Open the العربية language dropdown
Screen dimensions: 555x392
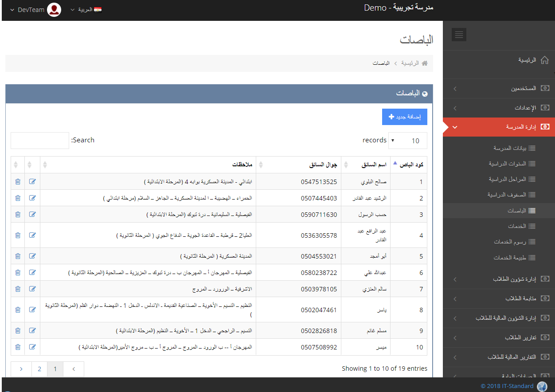[86, 10]
